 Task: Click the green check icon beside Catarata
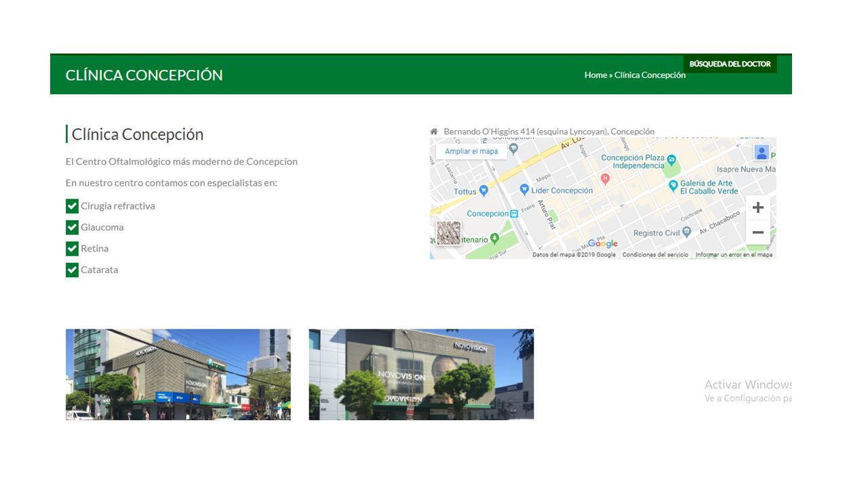pyautogui.click(x=72, y=270)
